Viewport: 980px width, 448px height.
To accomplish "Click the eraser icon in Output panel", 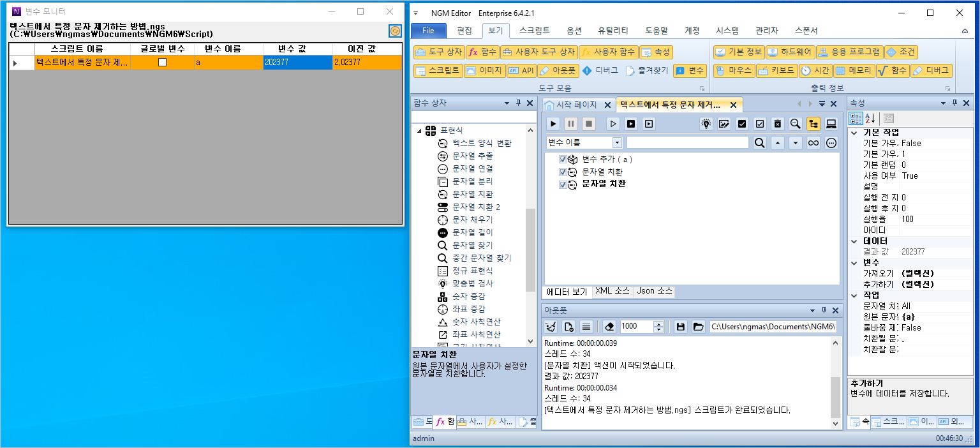I will pyautogui.click(x=609, y=326).
